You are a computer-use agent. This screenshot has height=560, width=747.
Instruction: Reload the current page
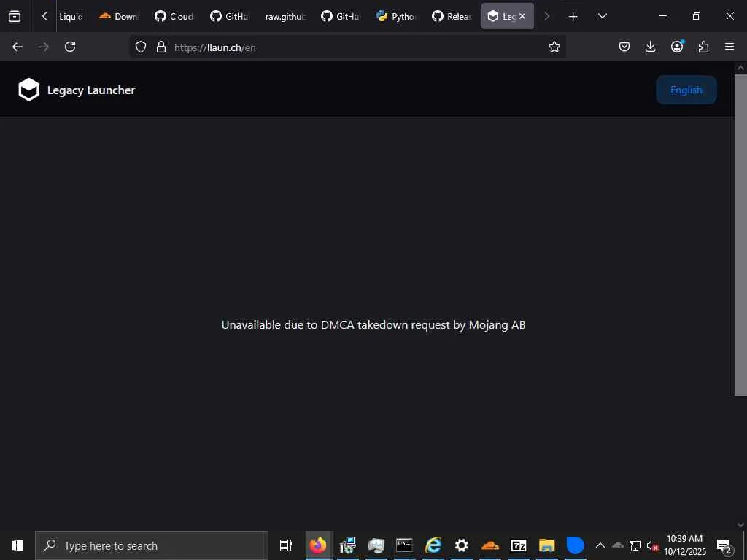click(70, 47)
